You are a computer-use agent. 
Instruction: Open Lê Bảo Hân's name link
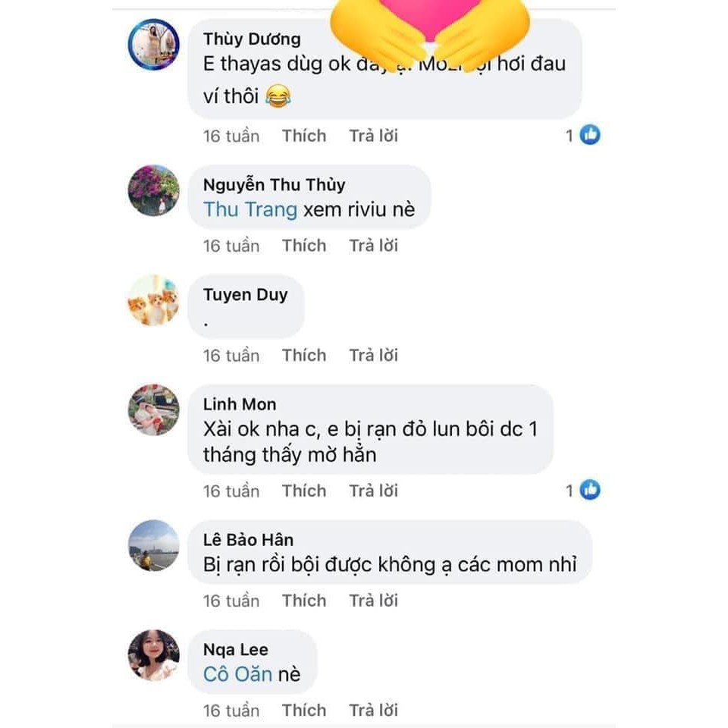point(249,539)
